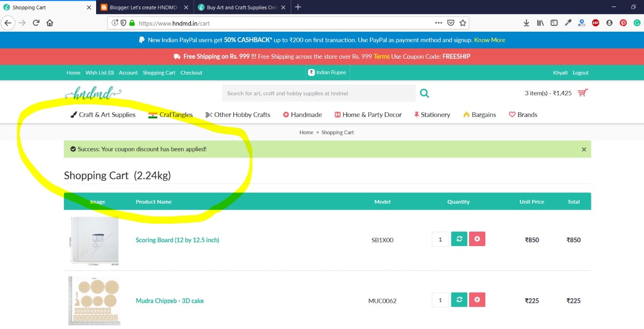Open Home & Party Decor category

click(x=368, y=115)
